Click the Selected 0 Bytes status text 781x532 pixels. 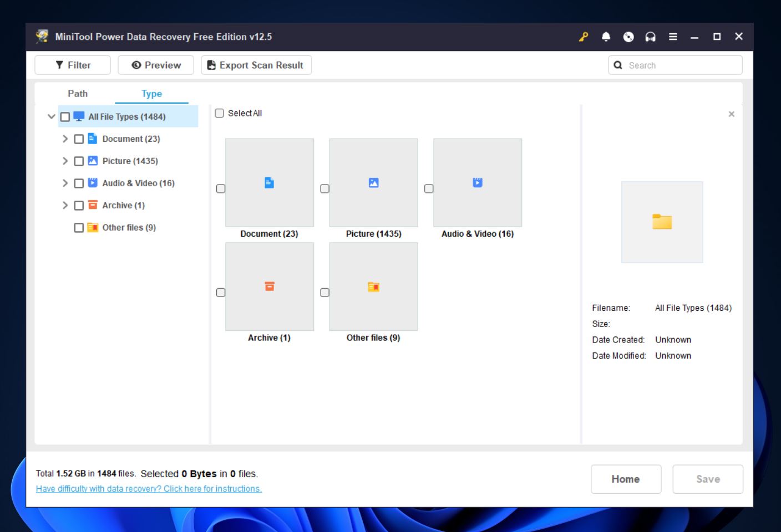tap(199, 474)
